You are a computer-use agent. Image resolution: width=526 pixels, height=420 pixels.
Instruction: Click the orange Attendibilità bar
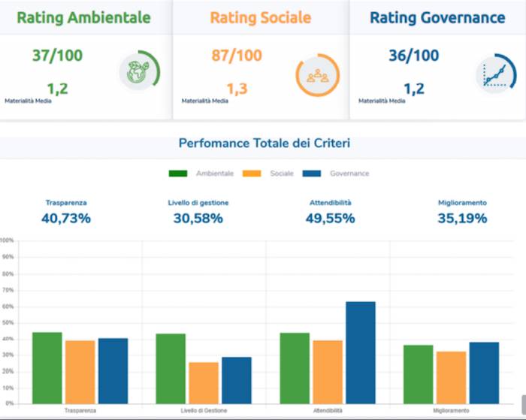pos(328,372)
